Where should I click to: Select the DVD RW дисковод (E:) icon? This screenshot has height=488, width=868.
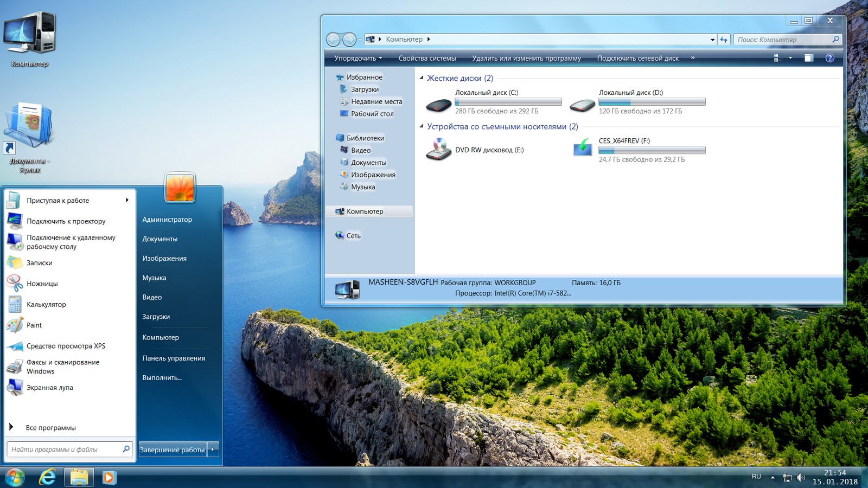click(x=438, y=149)
